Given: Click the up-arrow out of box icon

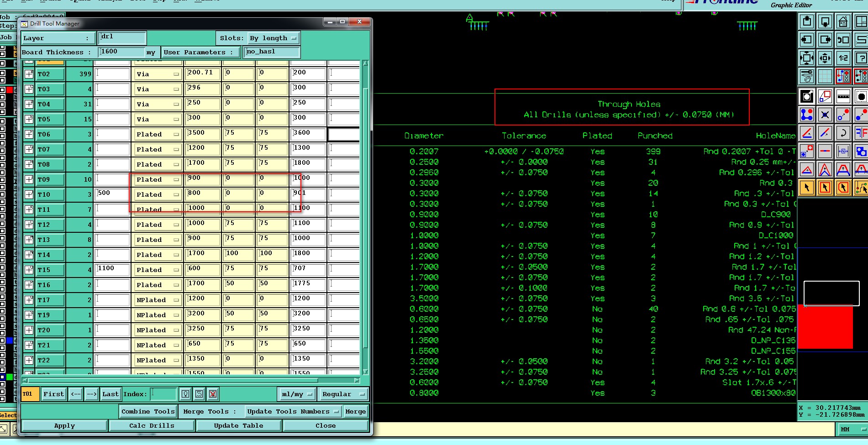Looking at the screenshot, I should pyautogui.click(x=807, y=21).
